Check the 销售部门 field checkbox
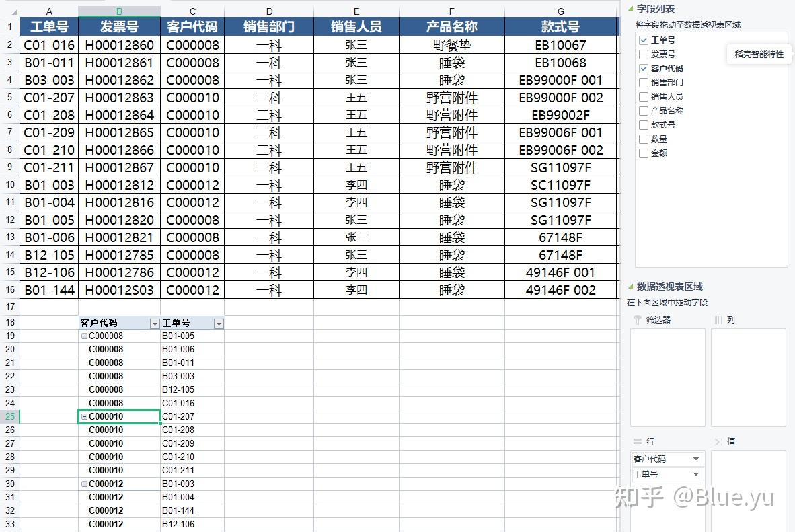This screenshot has width=795, height=532. pos(644,83)
